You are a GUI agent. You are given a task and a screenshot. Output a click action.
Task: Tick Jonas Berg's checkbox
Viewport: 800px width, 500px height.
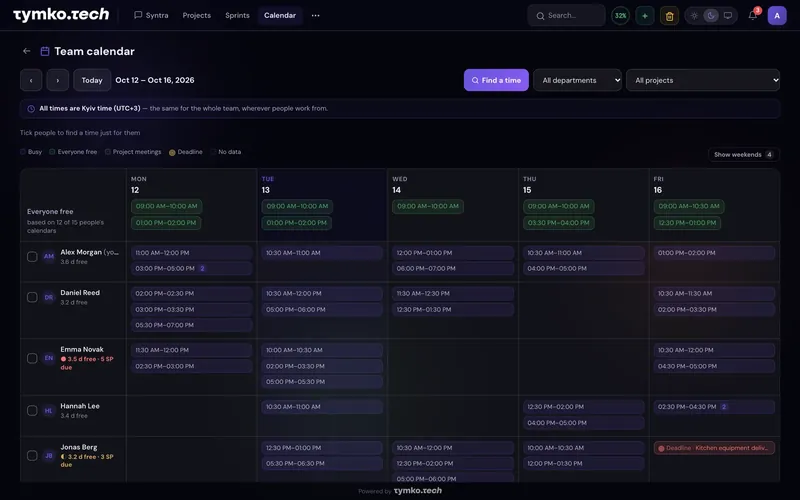(x=32, y=456)
